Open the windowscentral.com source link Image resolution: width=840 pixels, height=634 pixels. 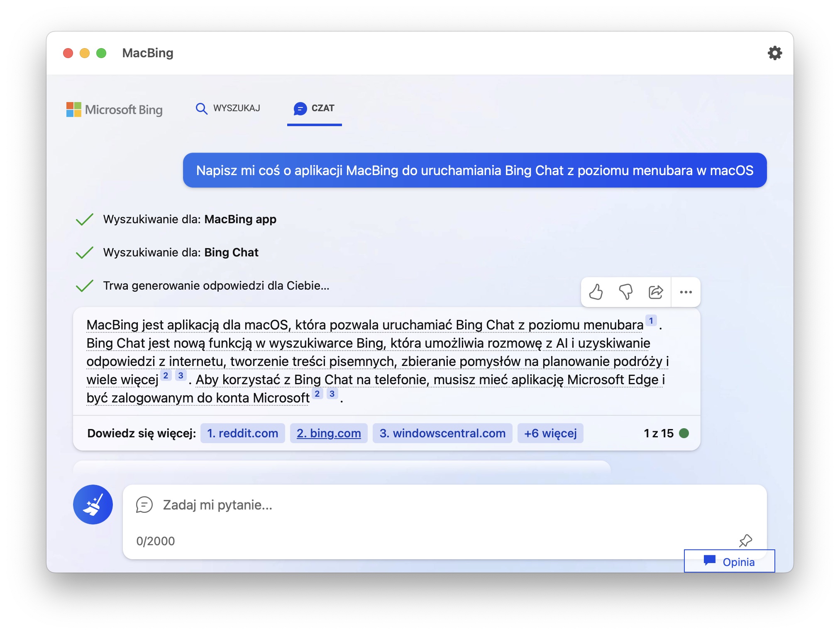tap(442, 433)
